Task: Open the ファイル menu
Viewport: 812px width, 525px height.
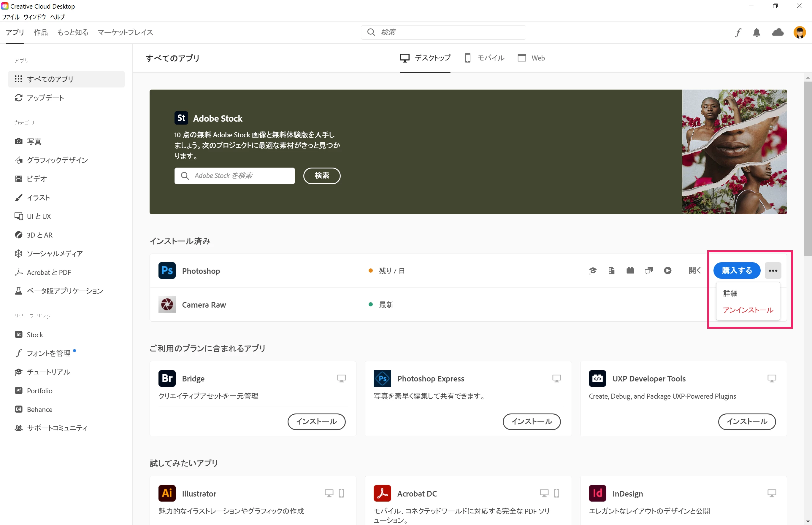Action: pos(11,17)
